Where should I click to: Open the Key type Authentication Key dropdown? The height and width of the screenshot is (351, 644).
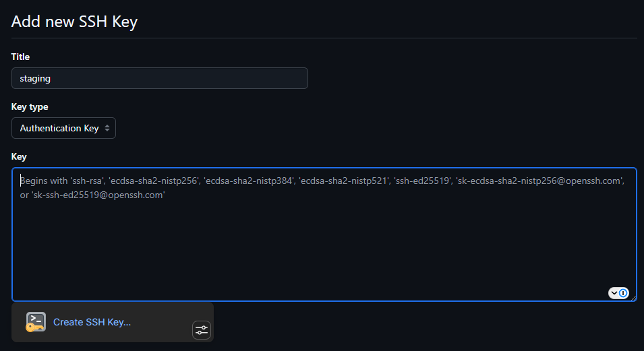[x=63, y=128]
